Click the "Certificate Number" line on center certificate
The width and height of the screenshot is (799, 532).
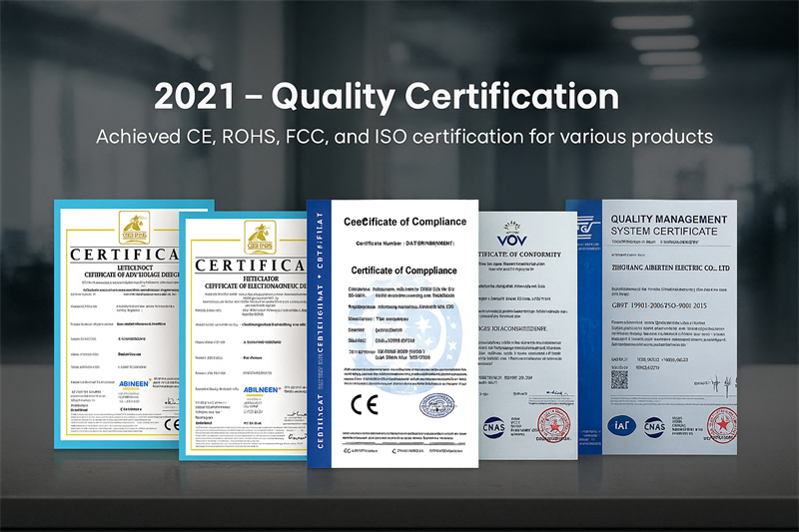point(404,244)
